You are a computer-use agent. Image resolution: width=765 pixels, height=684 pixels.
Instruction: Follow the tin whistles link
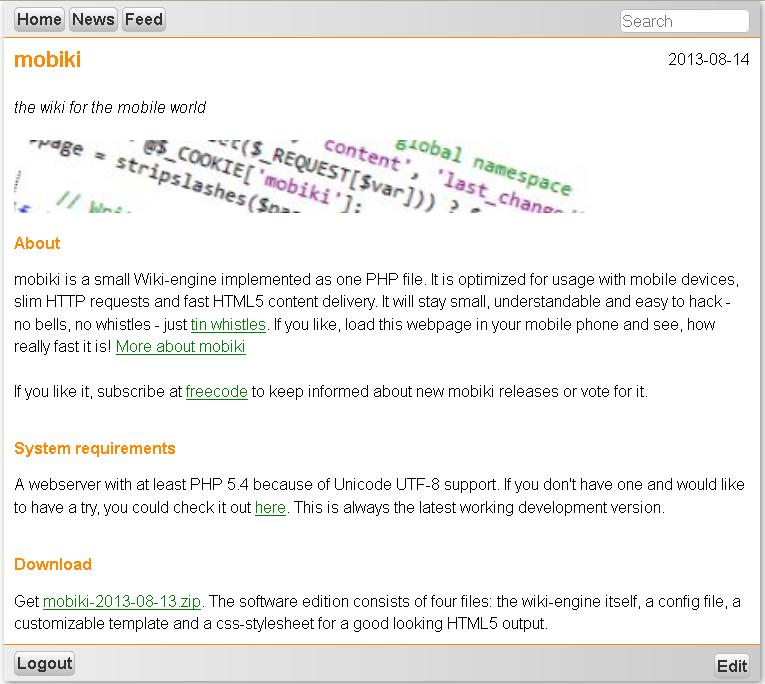pos(228,324)
